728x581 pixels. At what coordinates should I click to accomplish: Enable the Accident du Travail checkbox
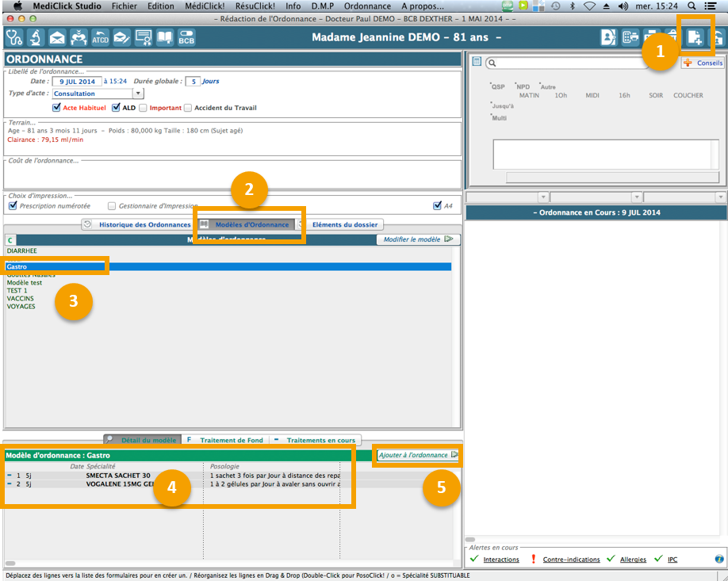coord(188,108)
